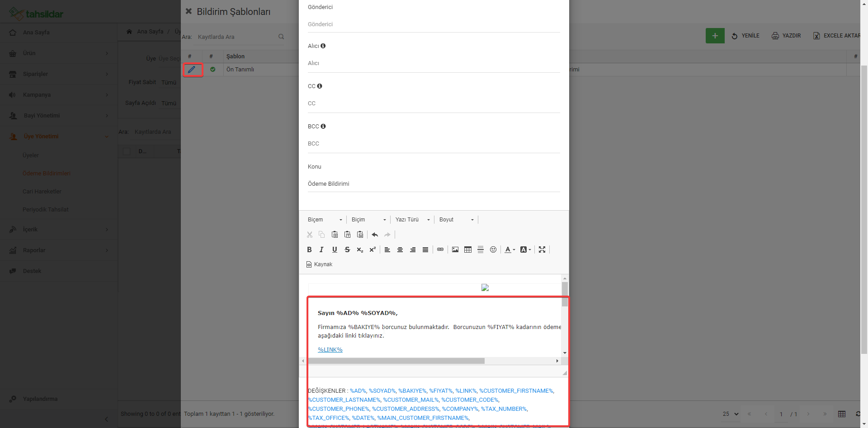The width and height of the screenshot is (868, 428).
Task: Click the Subscript icon
Action: pos(360,249)
